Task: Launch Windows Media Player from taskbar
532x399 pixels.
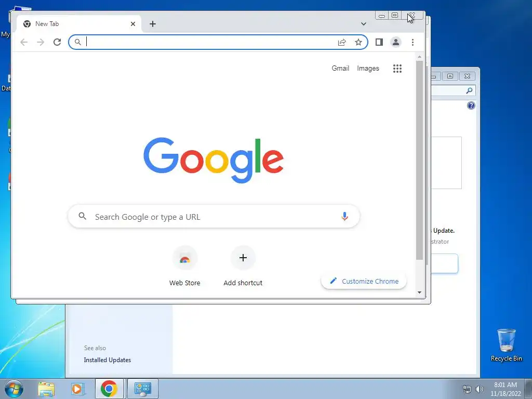Action: (x=77, y=389)
